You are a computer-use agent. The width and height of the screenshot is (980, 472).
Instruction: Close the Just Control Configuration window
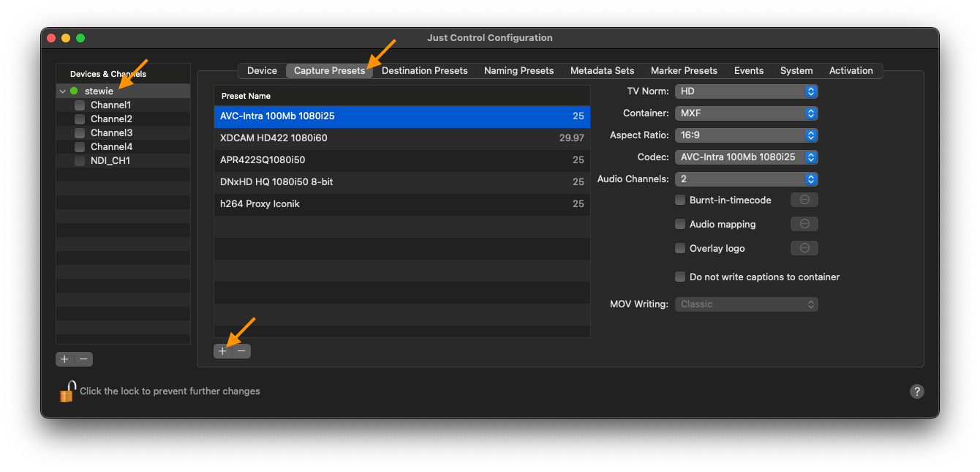tap(51, 38)
